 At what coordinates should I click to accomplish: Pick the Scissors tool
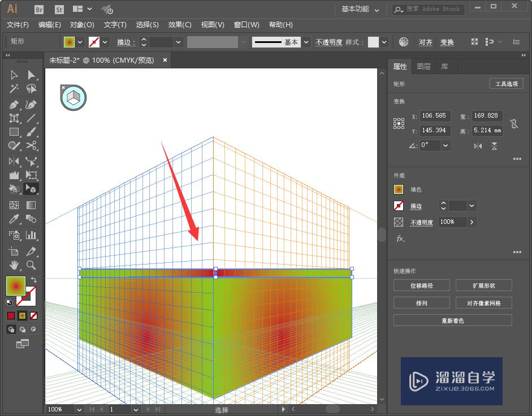pos(32,145)
